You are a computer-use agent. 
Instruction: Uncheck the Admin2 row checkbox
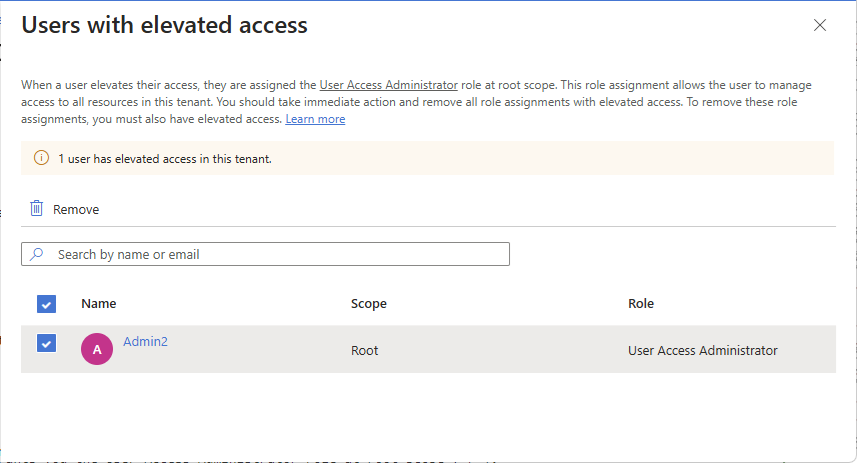point(46,343)
